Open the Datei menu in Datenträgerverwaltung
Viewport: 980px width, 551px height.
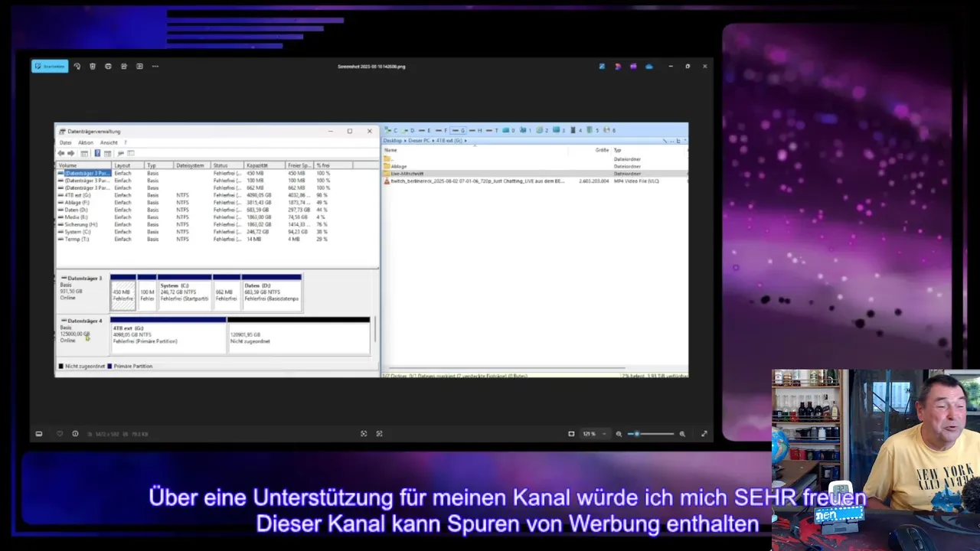(x=66, y=142)
